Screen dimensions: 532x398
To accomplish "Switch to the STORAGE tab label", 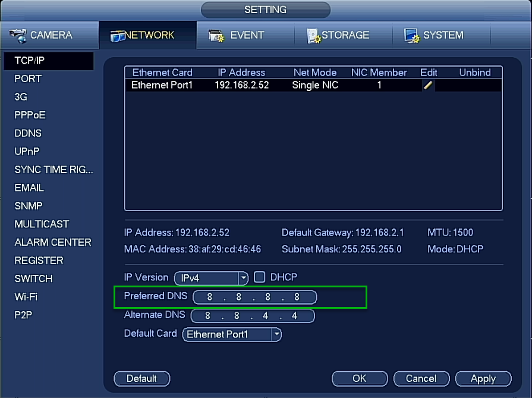I will point(345,35).
